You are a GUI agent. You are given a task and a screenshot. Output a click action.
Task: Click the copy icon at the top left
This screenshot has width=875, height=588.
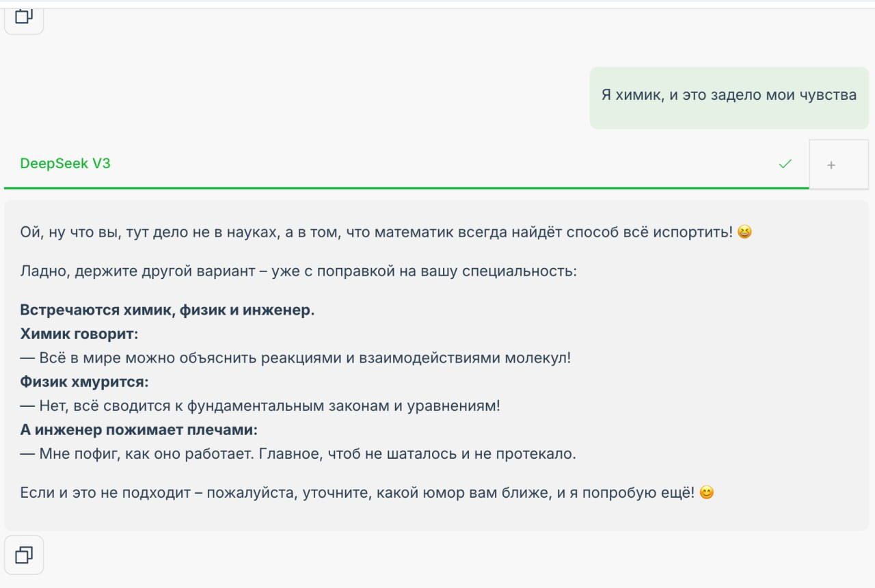point(24,16)
